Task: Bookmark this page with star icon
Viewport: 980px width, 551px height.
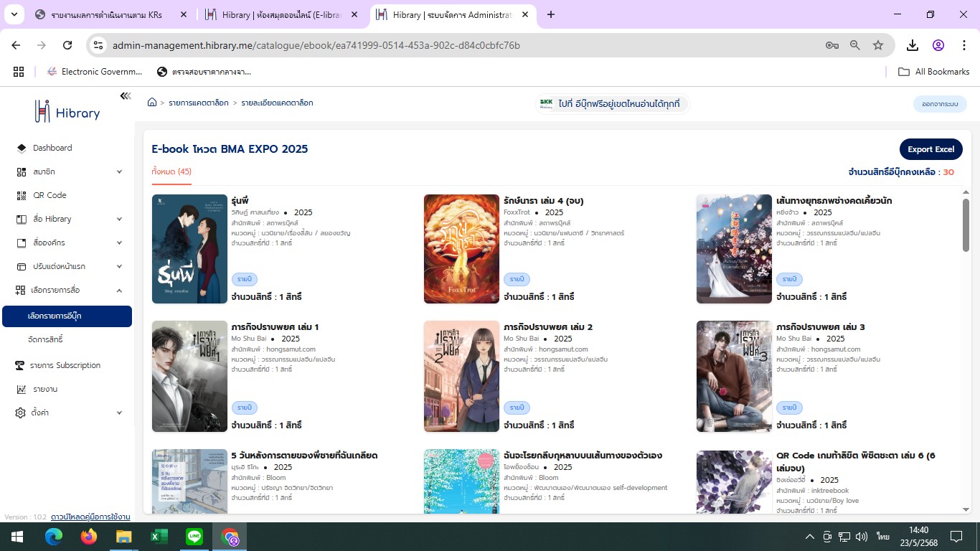Action: click(x=878, y=45)
